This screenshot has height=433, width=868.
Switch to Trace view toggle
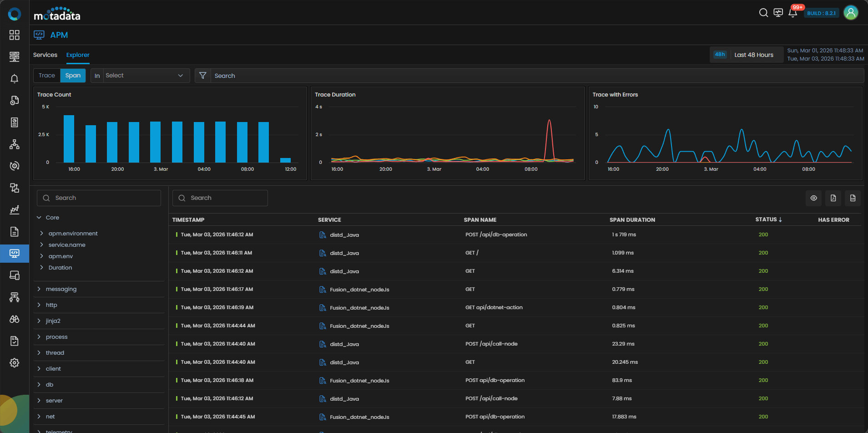click(47, 76)
